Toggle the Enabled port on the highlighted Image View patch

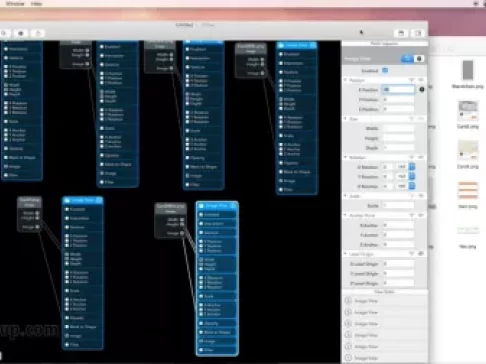(201, 215)
